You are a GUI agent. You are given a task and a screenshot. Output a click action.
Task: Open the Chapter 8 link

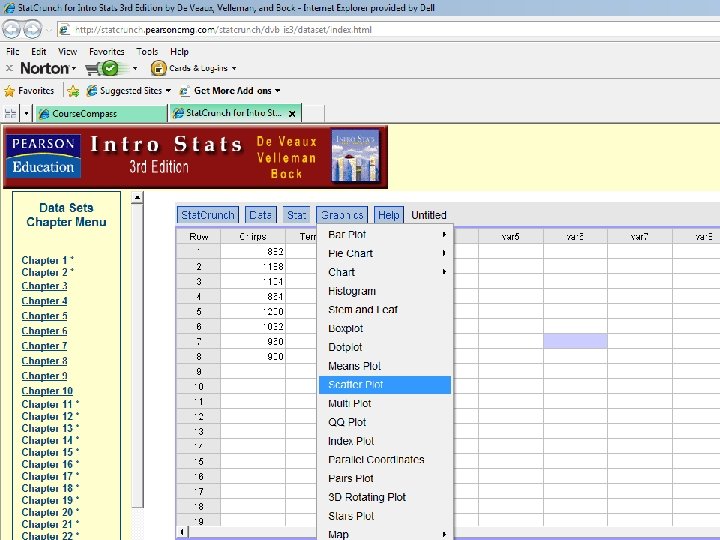coord(45,361)
